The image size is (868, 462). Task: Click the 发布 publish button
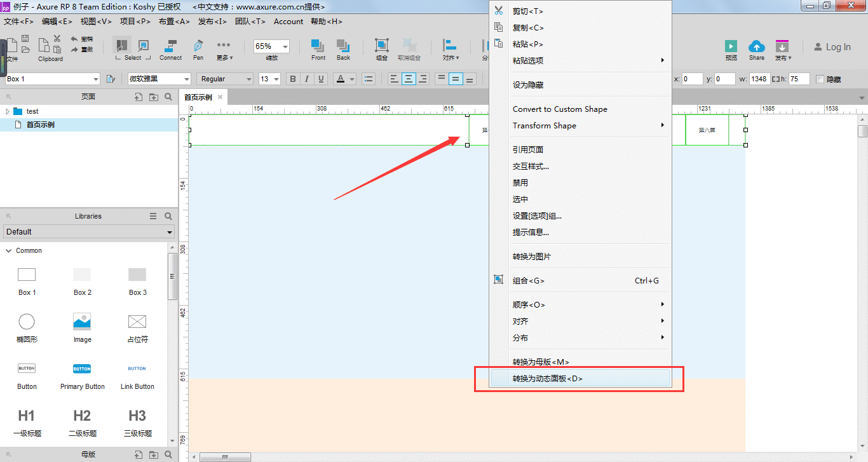coord(782,50)
